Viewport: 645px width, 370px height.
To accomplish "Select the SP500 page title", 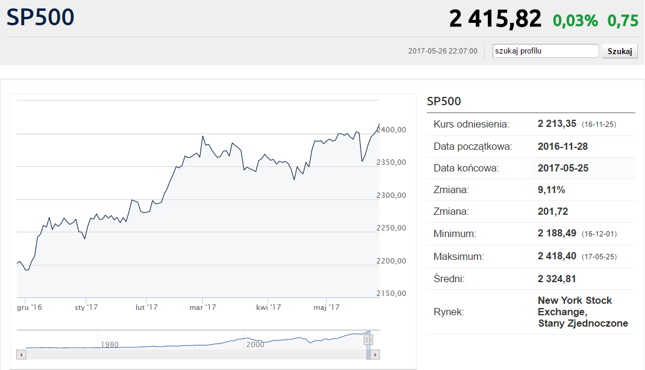I will coord(40,17).
